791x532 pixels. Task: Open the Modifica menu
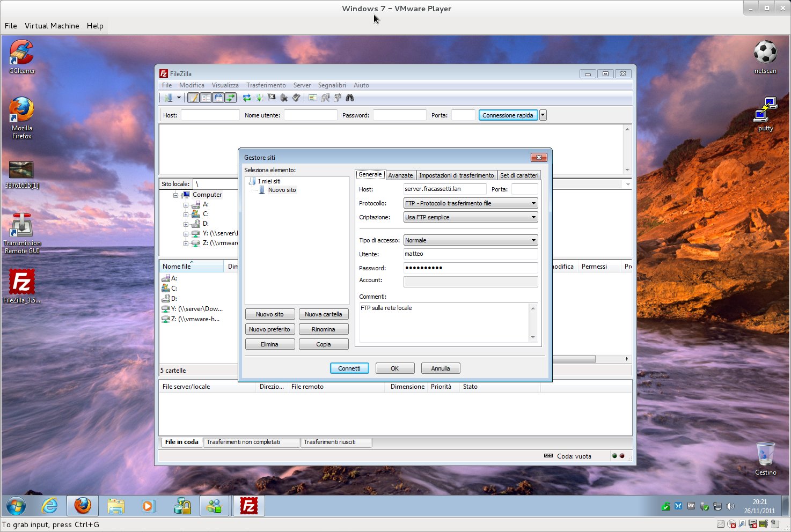tap(192, 85)
